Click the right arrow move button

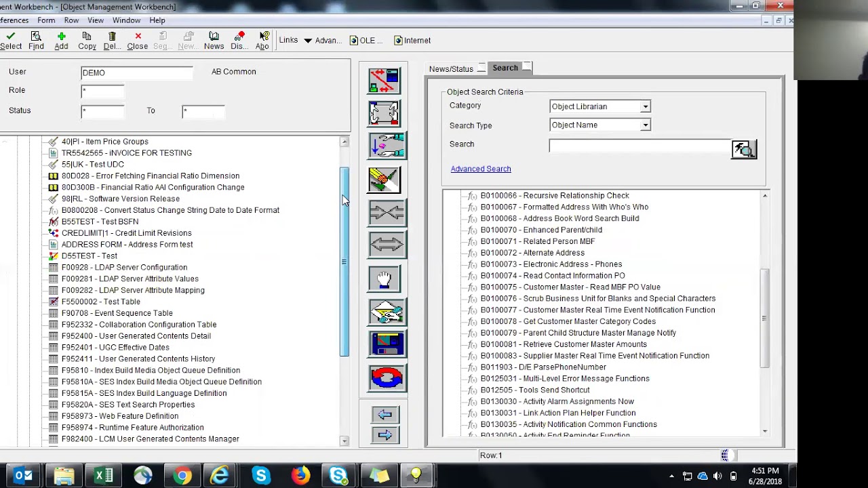(385, 435)
